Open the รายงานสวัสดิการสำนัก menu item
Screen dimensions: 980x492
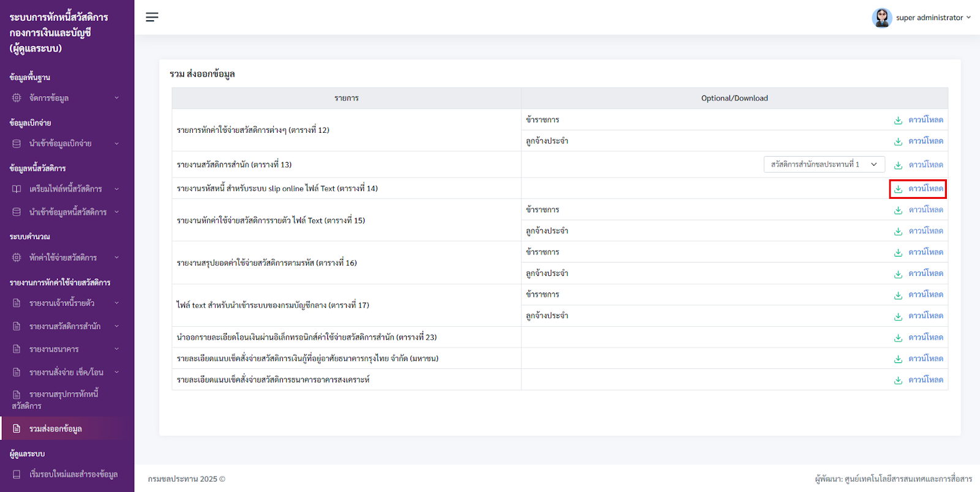coord(66,326)
